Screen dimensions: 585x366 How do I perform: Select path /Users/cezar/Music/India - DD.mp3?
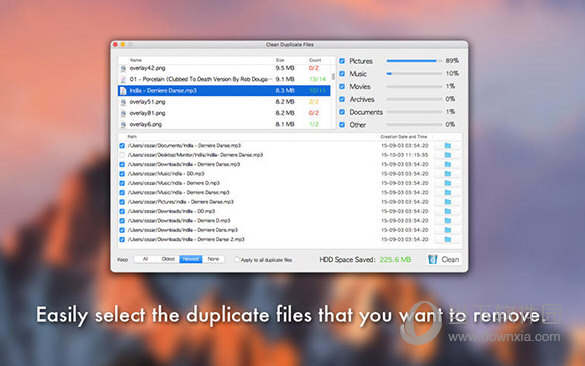pyautogui.click(x=166, y=173)
